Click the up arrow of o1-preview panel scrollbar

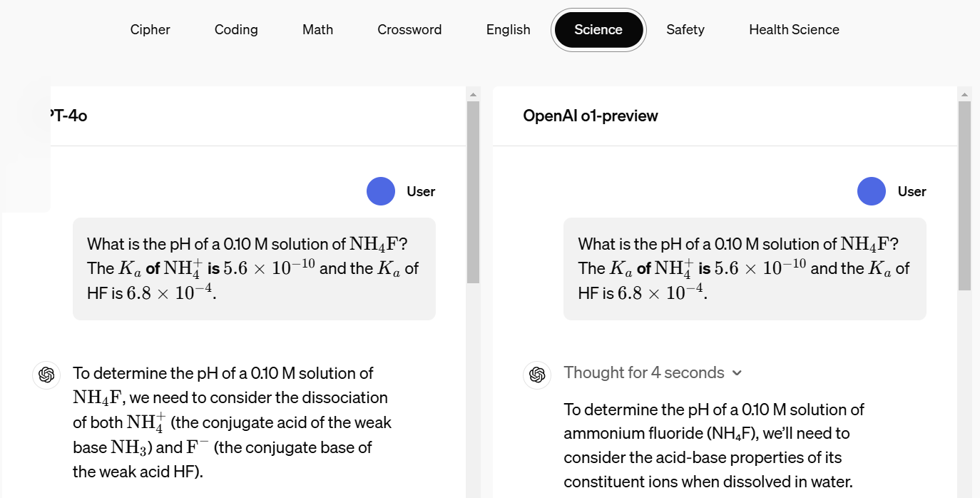(x=964, y=93)
